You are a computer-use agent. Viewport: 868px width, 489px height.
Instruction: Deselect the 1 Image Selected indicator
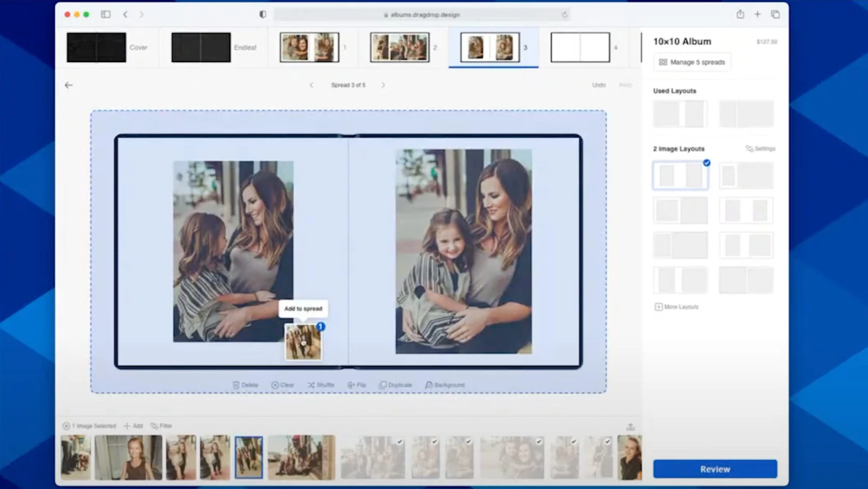[x=66, y=426]
